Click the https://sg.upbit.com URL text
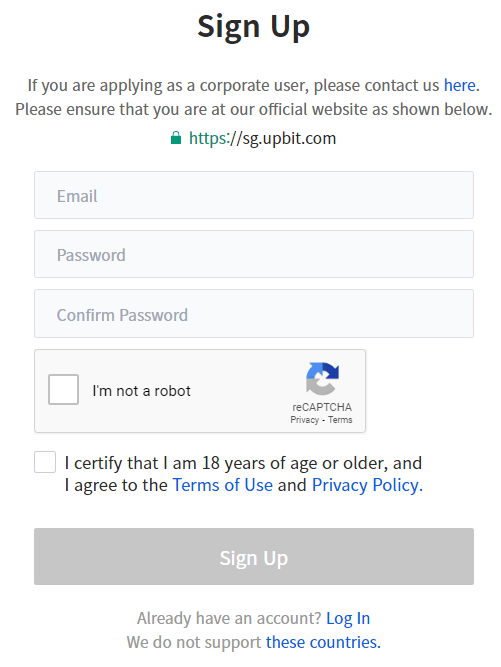This screenshot has width=501, height=667. click(262, 138)
